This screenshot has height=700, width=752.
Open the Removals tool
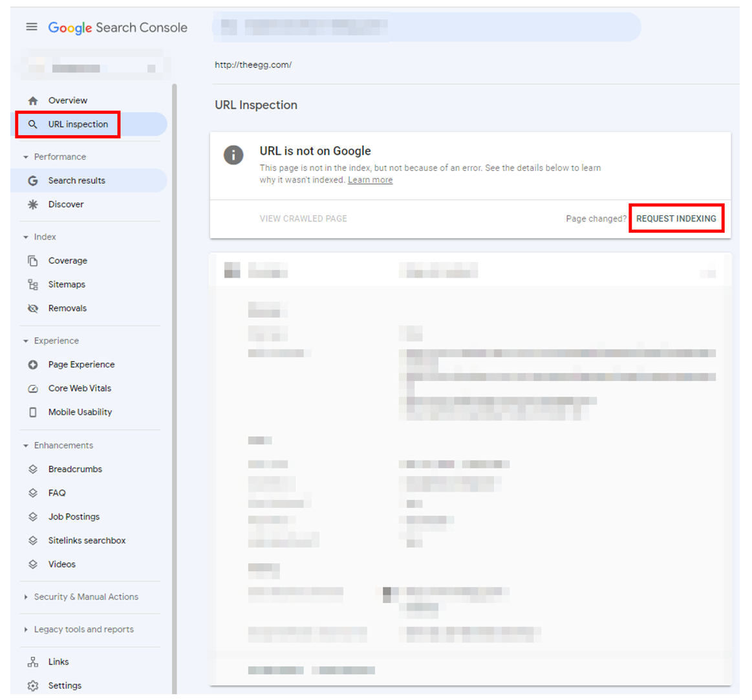point(89,309)
